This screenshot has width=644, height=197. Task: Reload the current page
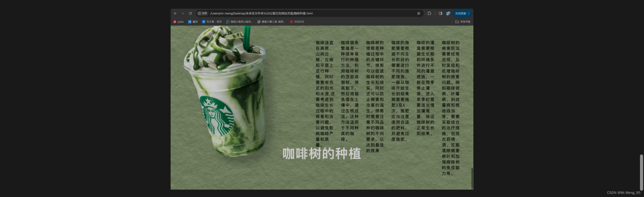click(x=190, y=13)
